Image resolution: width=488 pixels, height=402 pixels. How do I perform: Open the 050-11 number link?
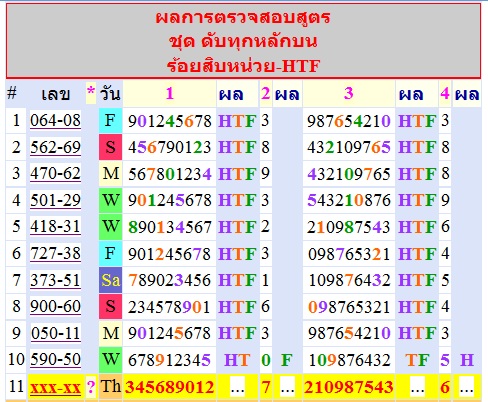tap(55, 333)
